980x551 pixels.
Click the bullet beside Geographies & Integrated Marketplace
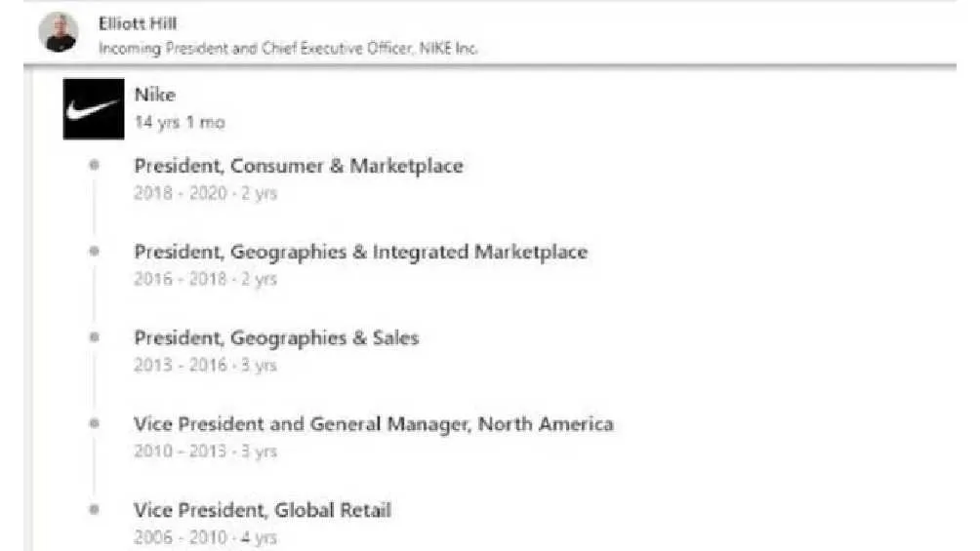tap(95, 251)
